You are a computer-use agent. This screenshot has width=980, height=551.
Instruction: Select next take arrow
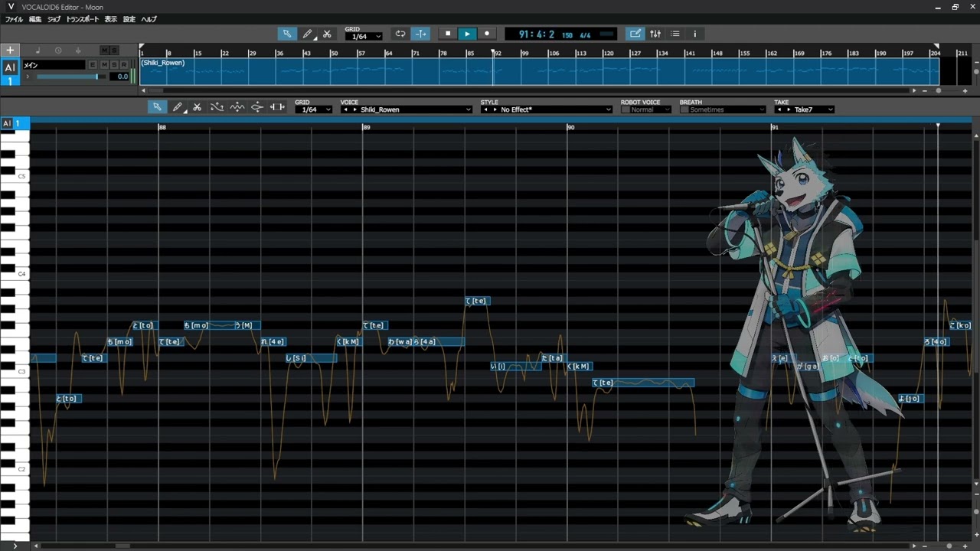(x=788, y=109)
